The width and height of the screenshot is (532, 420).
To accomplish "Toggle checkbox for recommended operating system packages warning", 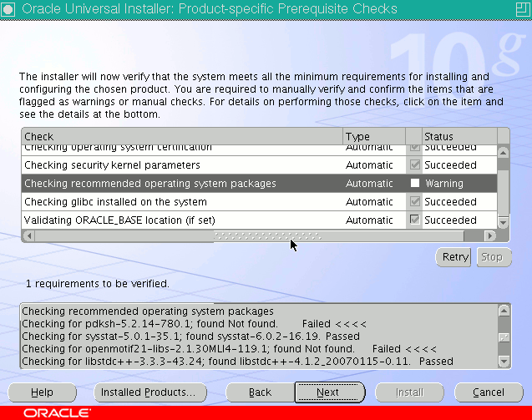I will (x=414, y=183).
